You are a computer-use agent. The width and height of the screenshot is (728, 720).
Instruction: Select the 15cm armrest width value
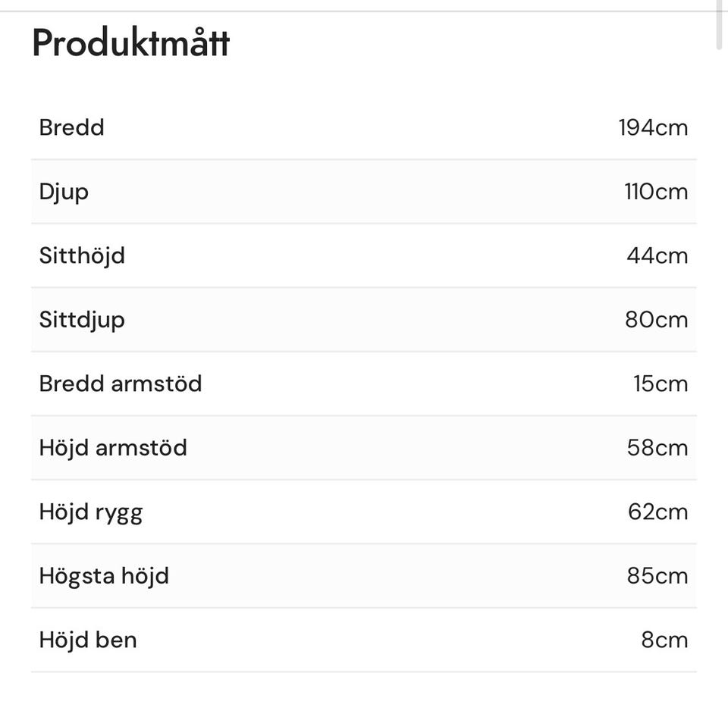point(661,383)
